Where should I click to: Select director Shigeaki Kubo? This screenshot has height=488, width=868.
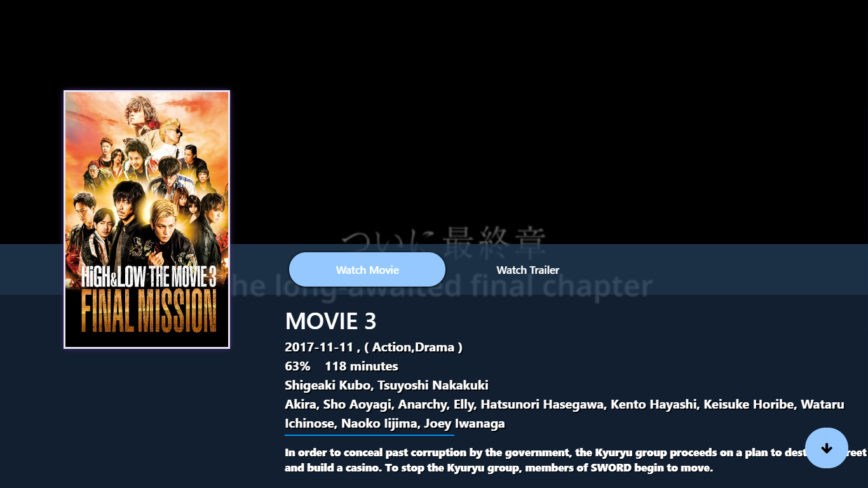click(x=328, y=385)
